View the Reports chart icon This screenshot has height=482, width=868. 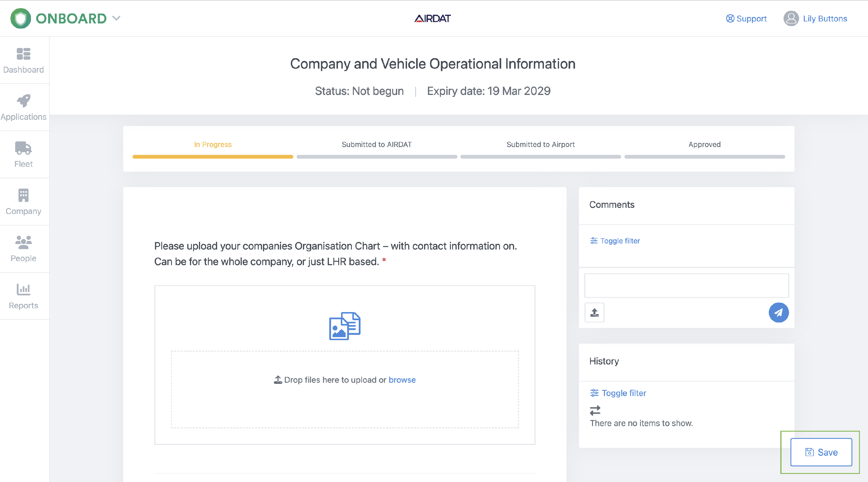(23, 289)
